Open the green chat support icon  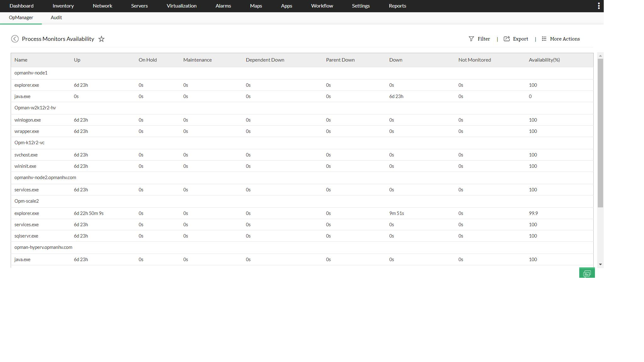click(x=587, y=273)
